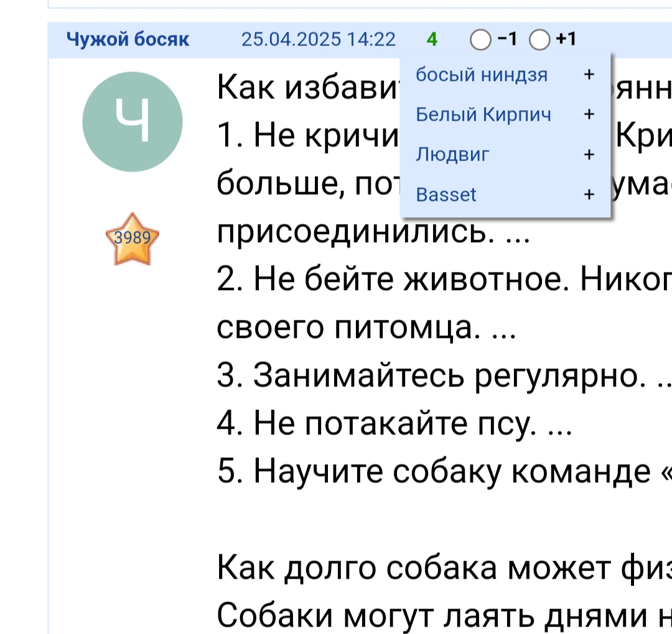This screenshot has height=634, width=672.
Task: Open voter босый ниндзя profile
Action: (482, 75)
